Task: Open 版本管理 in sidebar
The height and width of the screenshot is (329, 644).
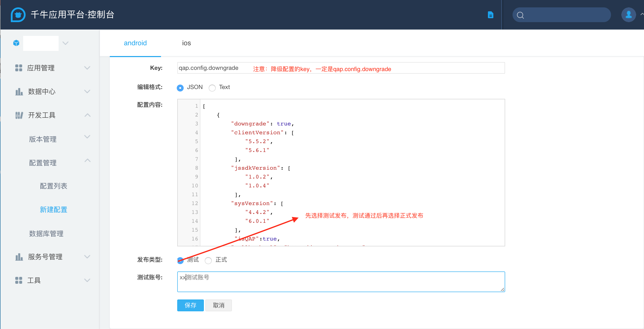Action: (43, 139)
